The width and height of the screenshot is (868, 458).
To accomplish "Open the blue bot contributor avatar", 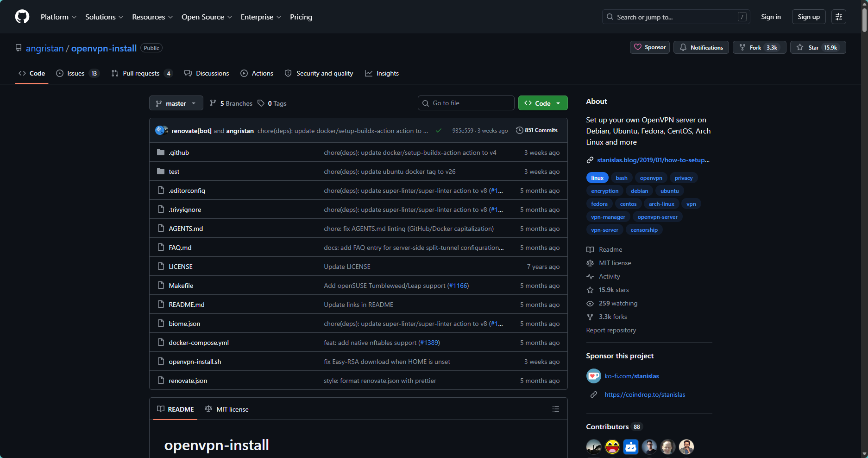I will (631, 447).
